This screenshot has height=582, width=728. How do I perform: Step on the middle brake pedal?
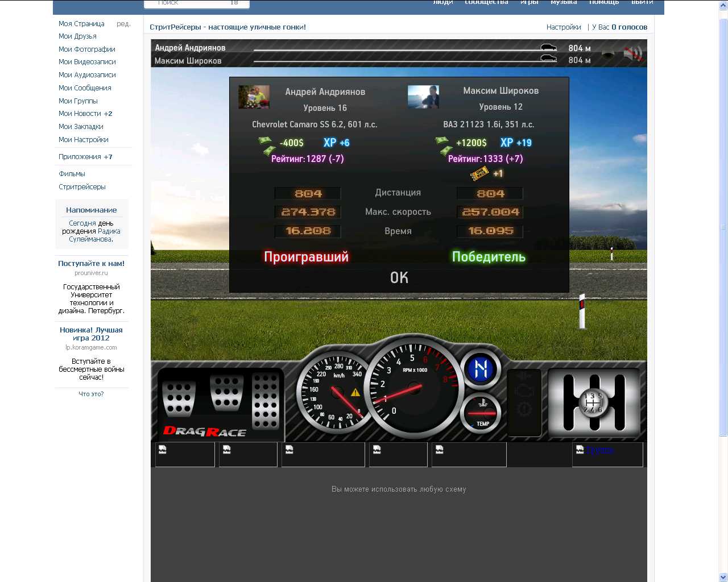click(x=227, y=393)
